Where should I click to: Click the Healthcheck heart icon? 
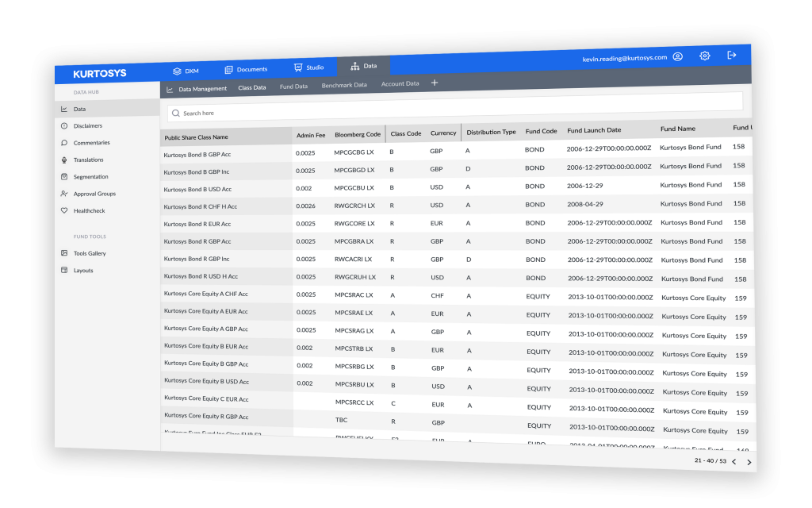tap(64, 210)
